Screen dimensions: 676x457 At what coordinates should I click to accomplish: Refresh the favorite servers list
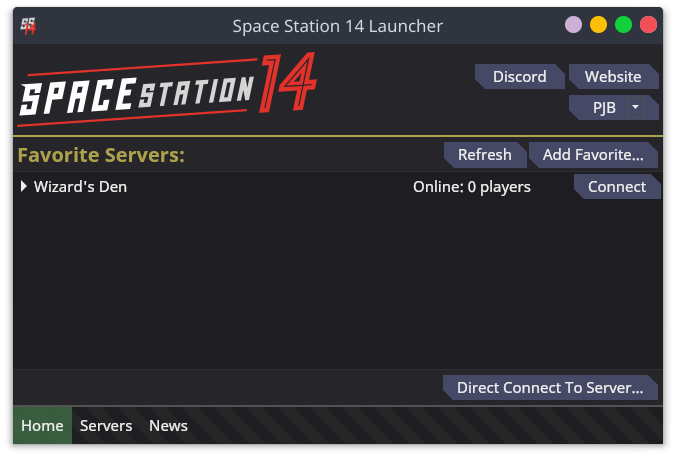[x=484, y=155]
